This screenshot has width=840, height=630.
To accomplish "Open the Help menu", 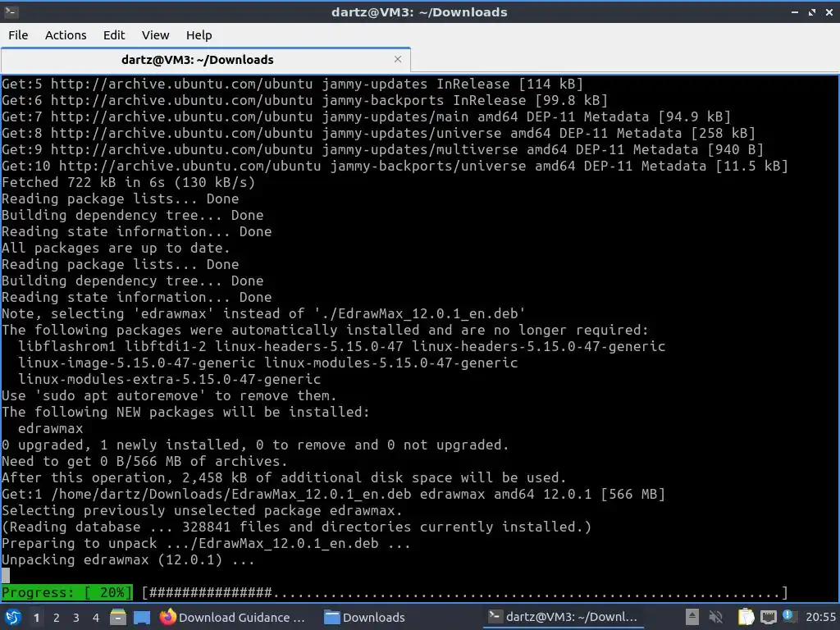I will (199, 34).
